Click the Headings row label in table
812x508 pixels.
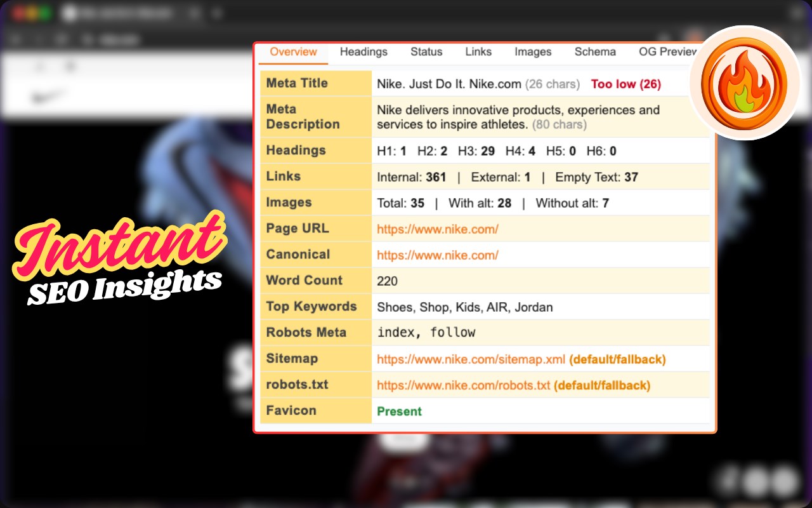pyautogui.click(x=296, y=150)
